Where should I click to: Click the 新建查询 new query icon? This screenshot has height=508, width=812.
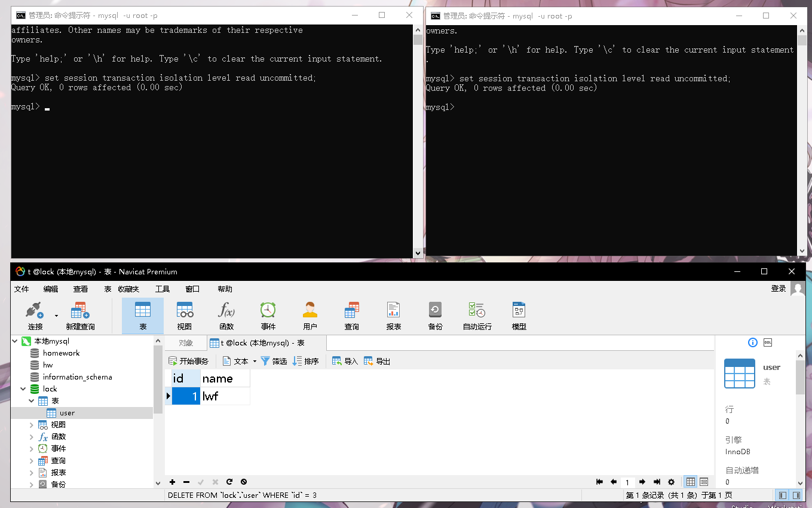(x=80, y=316)
